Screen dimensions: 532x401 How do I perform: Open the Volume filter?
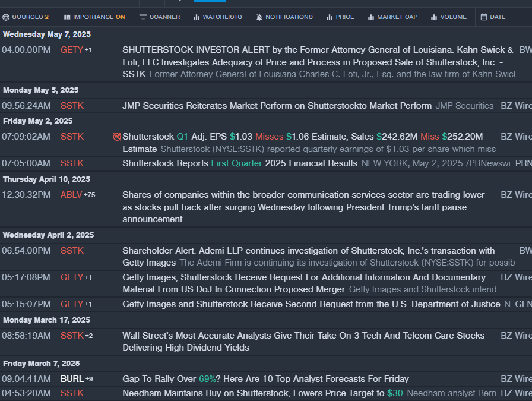point(448,17)
